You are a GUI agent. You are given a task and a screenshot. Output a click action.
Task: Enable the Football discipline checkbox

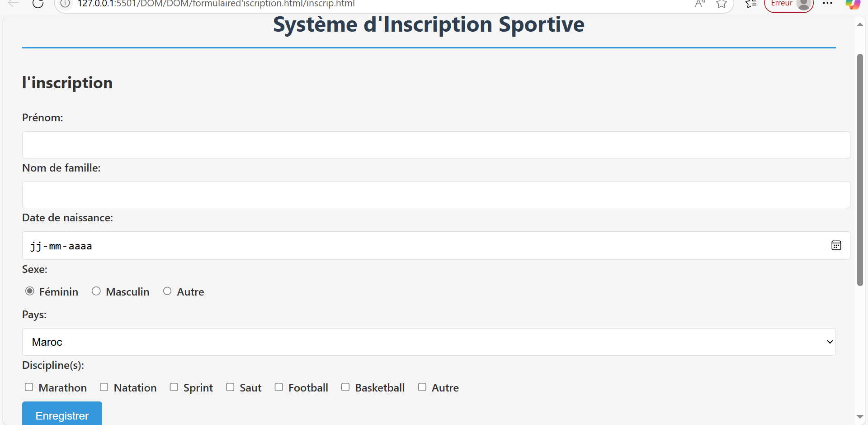[279, 387]
